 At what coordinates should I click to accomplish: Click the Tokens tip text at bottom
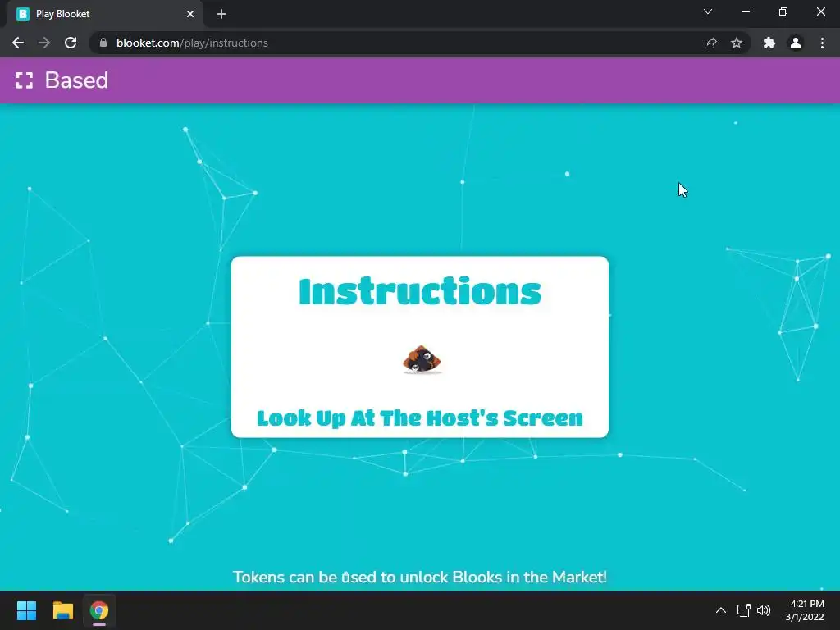[x=420, y=577]
